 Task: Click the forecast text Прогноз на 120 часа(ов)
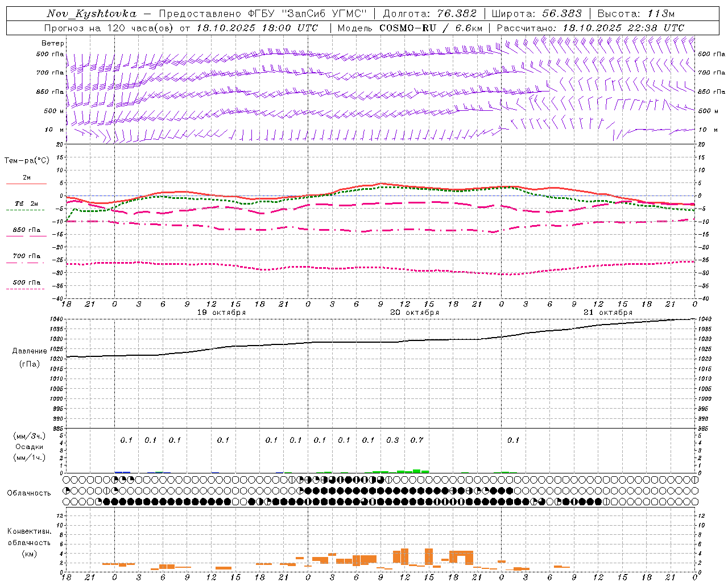coord(109,28)
